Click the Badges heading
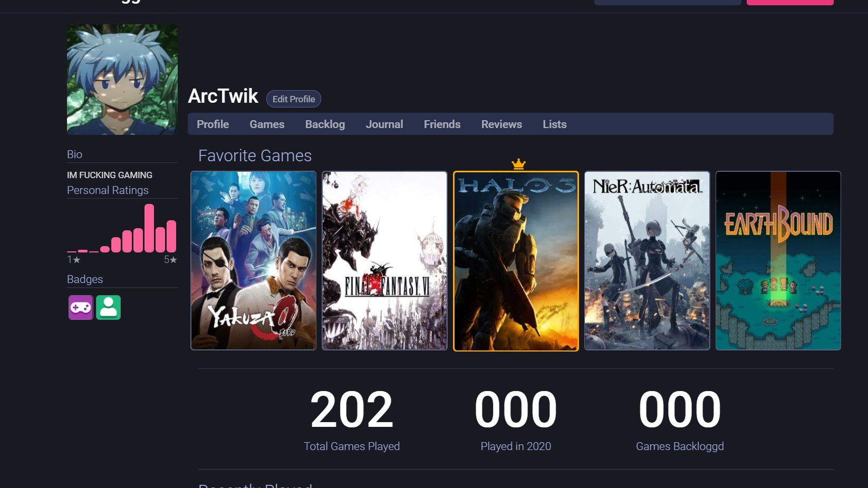Image resolution: width=868 pixels, height=488 pixels. pos(85,279)
